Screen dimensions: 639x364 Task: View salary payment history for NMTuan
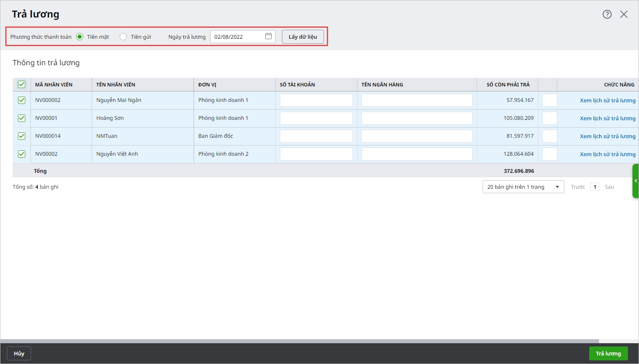click(608, 136)
